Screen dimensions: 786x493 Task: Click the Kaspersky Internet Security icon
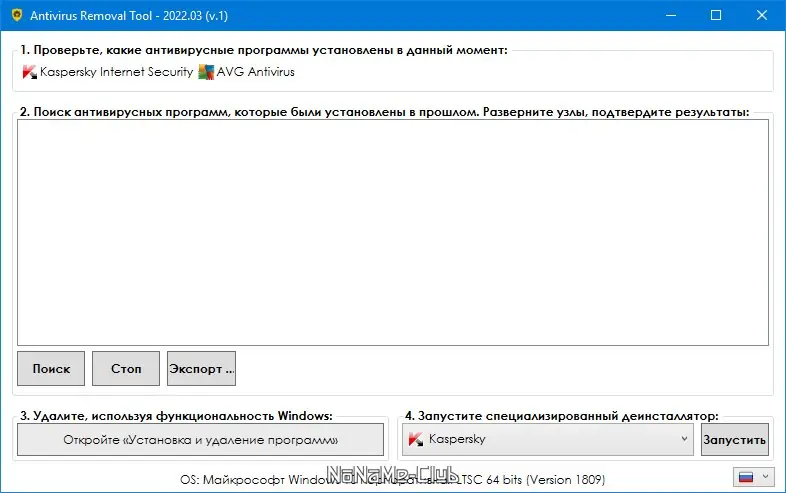tap(30, 72)
